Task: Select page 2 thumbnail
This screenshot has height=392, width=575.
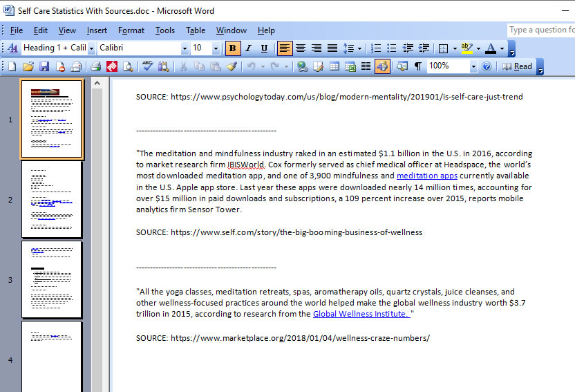Action: (x=52, y=200)
